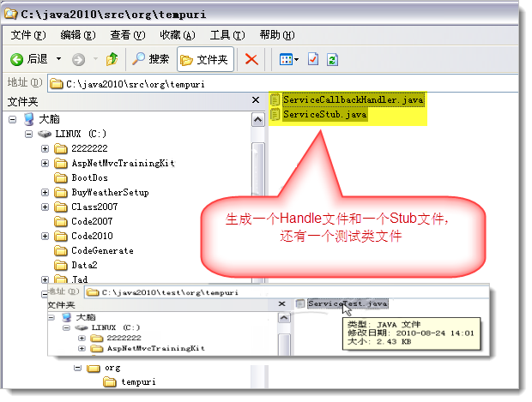Image resolution: width=532 pixels, height=402 pixels.
Task: Select AspNetMvcTrainingKit in test window tree
Action: (x=156, y=349)
